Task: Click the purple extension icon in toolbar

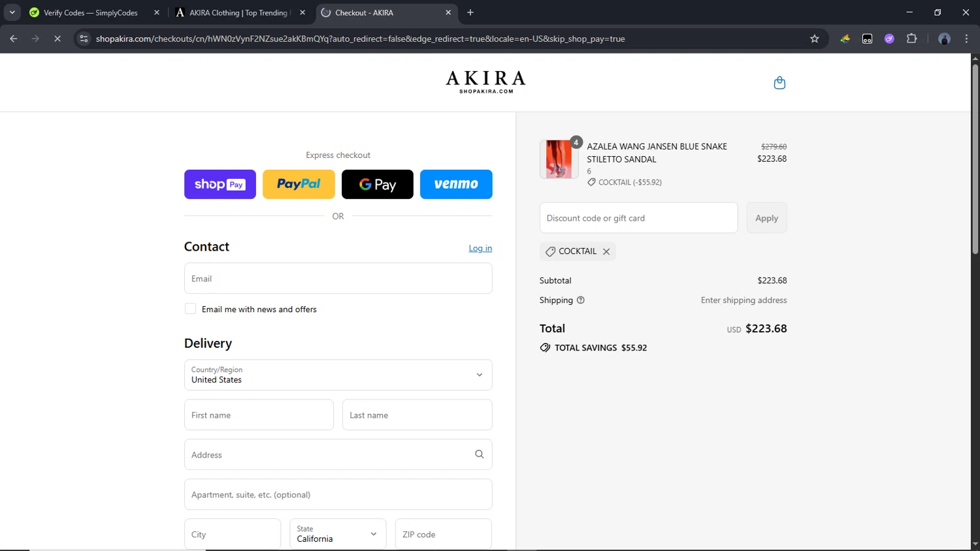Action: pos(889,39)
